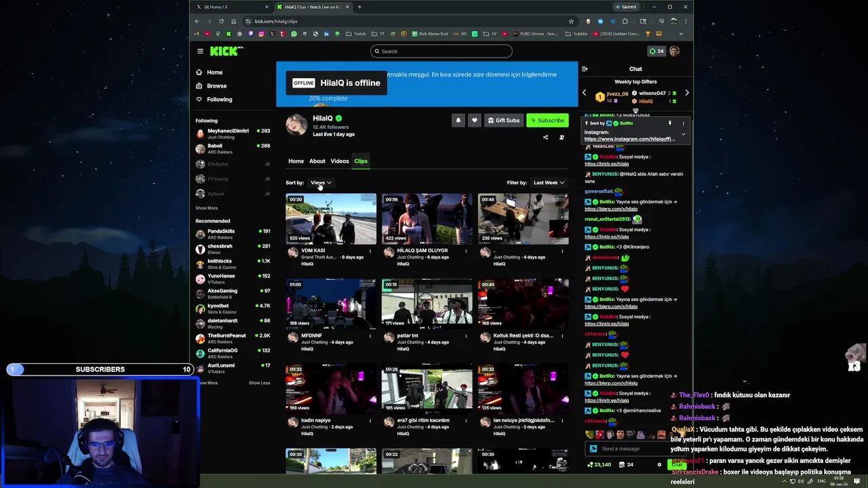Open HilalQ's profile avatar
This screenshot has height=488, width=868.
pyautogui.click(x=296, y=125)
